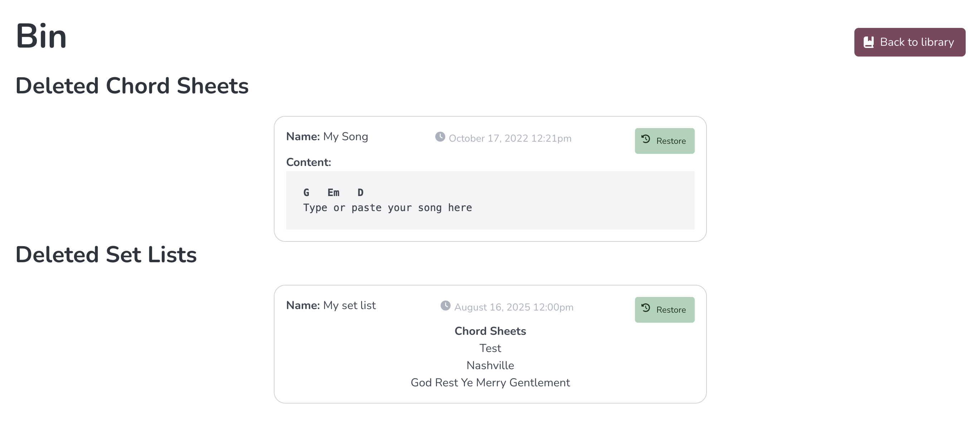Click the My set list name text
The width and height of the screenshot is (980, 425).
click(349, 305)
